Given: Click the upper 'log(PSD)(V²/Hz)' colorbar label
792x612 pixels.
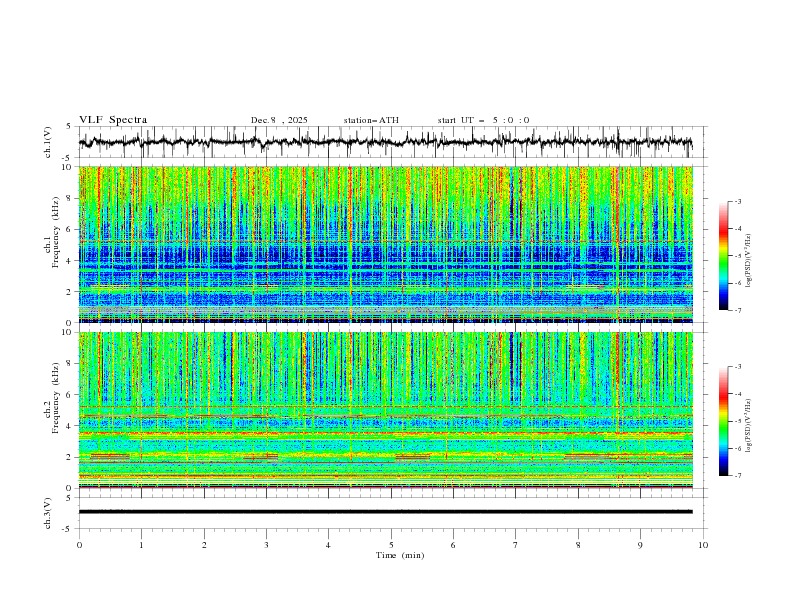Looking at the screenshot, I should (748, 261).
